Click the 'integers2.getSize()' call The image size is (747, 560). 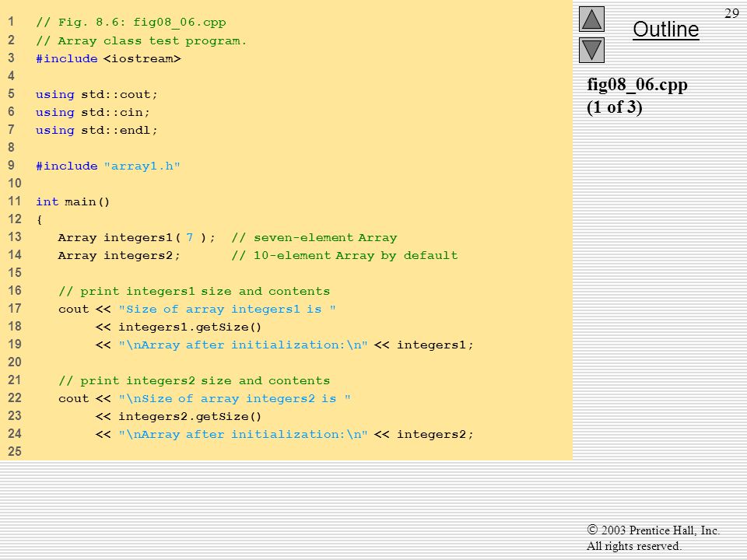click(x=190, y=417)
